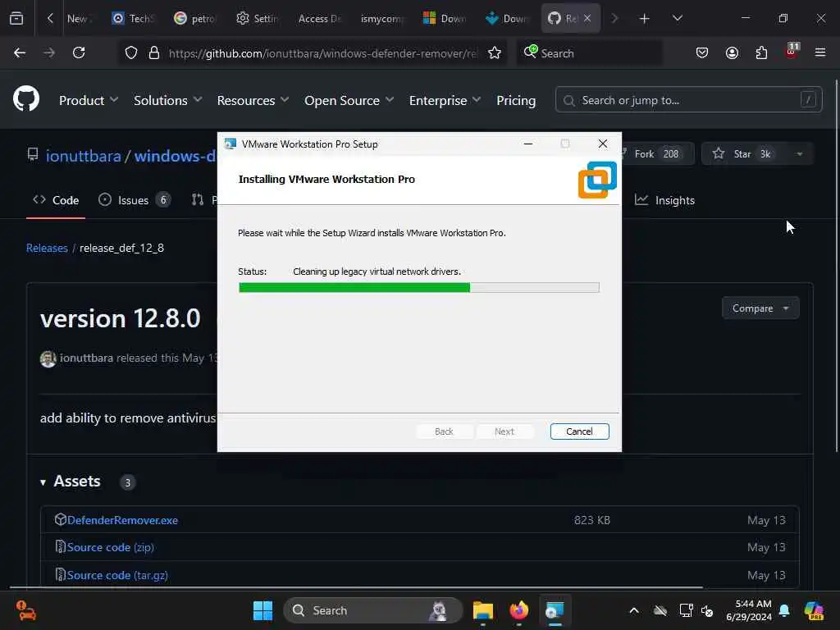This screenshot has height=630, width=840.
Task: Download DefenderRemover.exe
Action: click(123, 520)
